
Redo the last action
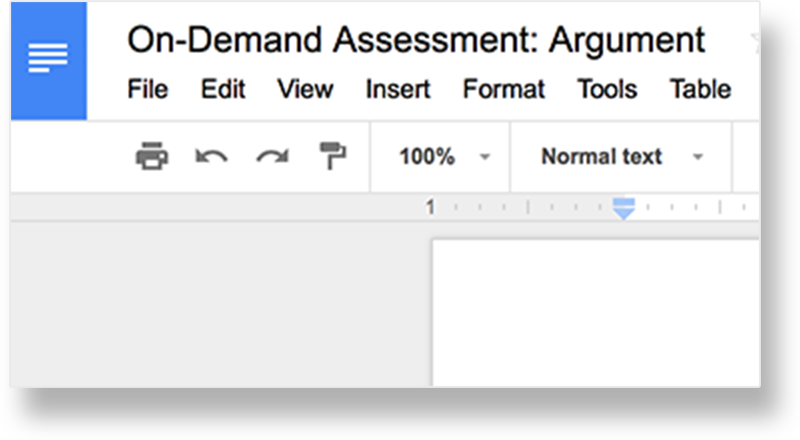point(272,156)
